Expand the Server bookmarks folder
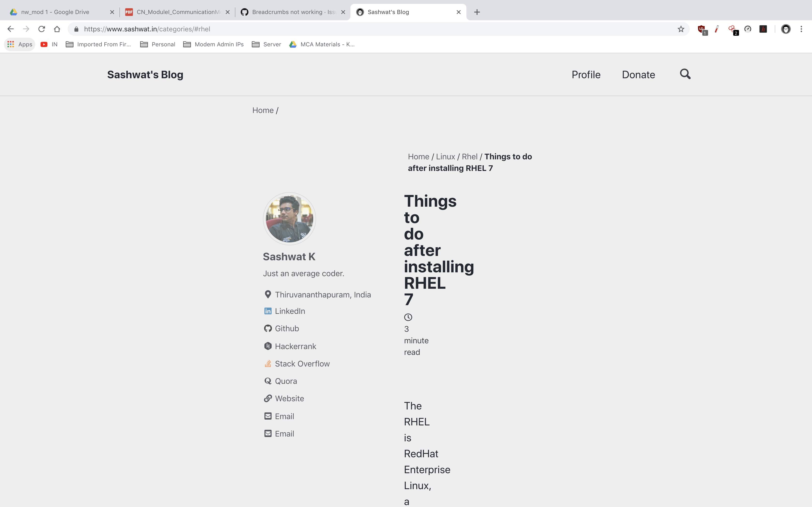Screen dimensions: 812x507 (266, 44)
